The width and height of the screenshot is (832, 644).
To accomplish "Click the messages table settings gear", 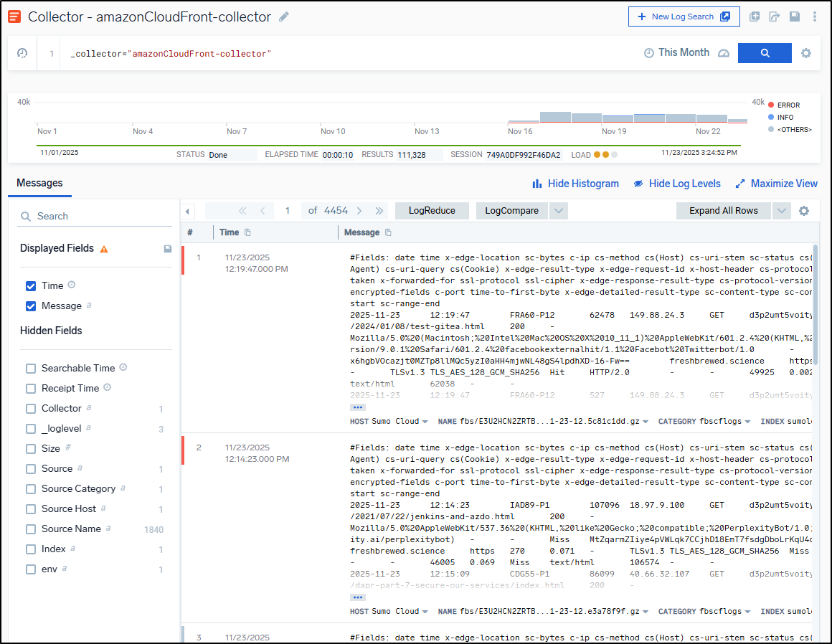I will click(804, 211).
